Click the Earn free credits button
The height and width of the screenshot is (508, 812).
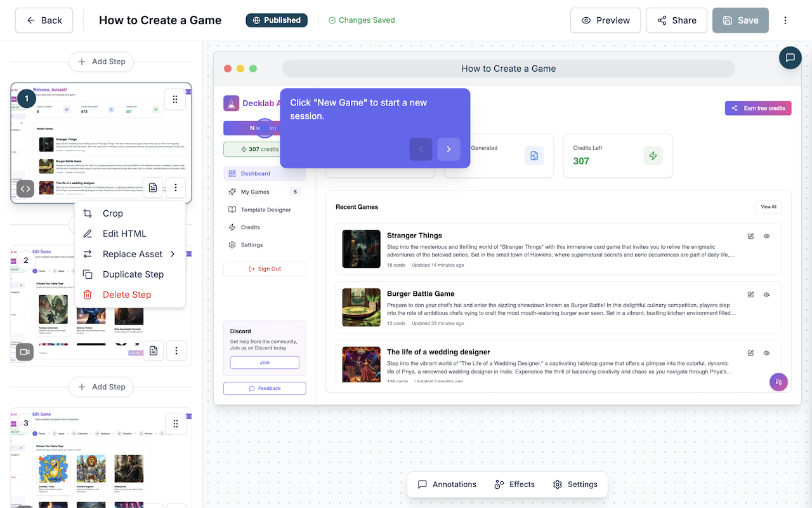[757, 107]
